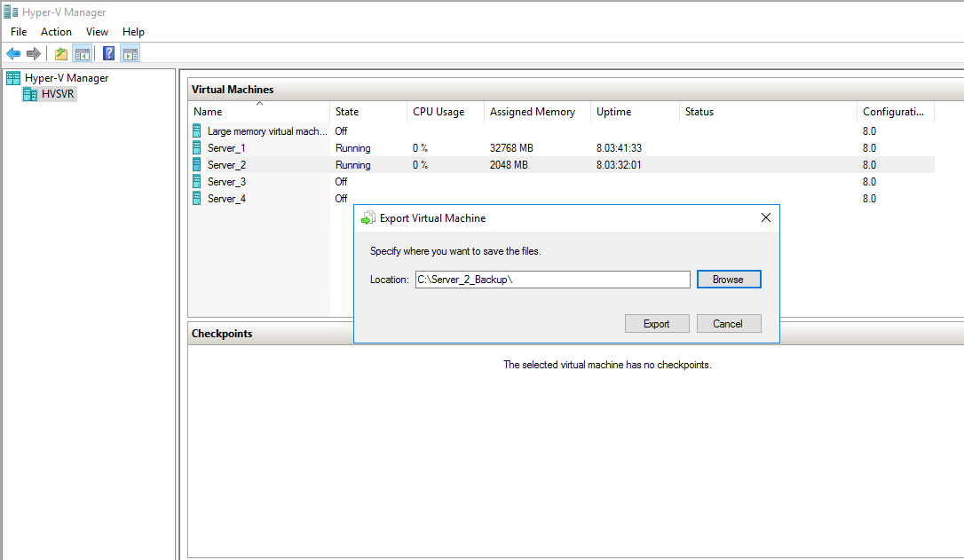Click the 32768 MB memory cell

click(511, 148)
